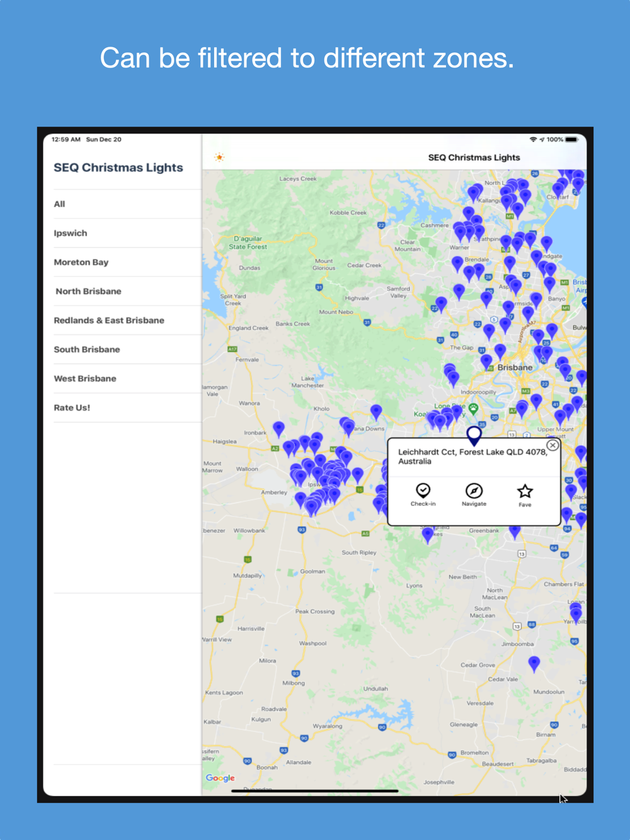Tap the map pin near Ironbark
630x840 pixels.
[278, 428]
